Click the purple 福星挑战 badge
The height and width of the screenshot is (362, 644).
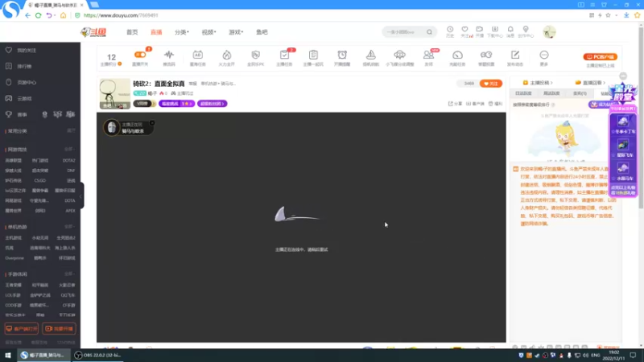coord(176,104)
